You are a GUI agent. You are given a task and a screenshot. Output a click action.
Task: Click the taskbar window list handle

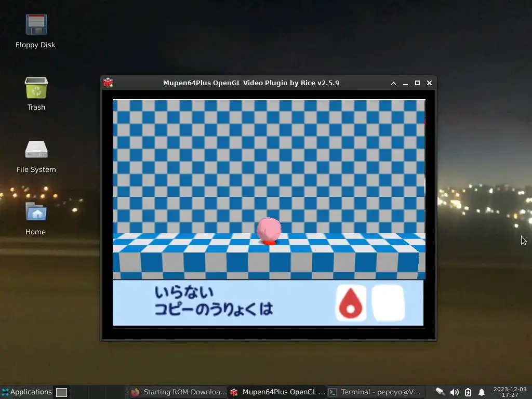[127, 392]
